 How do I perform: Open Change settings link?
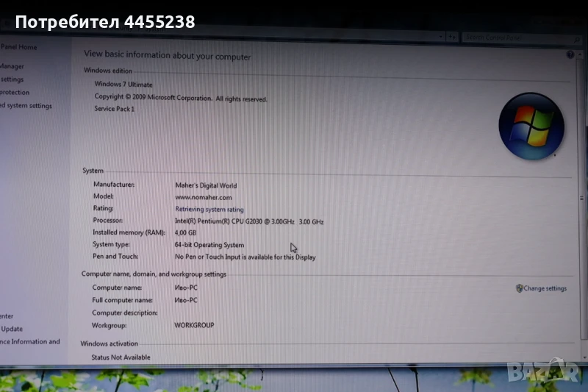[x=545, y=288]
